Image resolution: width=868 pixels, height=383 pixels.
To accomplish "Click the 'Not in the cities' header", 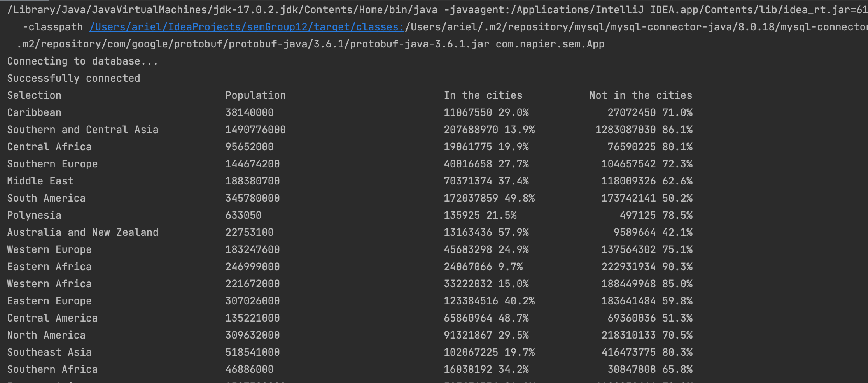I will 641,95.
